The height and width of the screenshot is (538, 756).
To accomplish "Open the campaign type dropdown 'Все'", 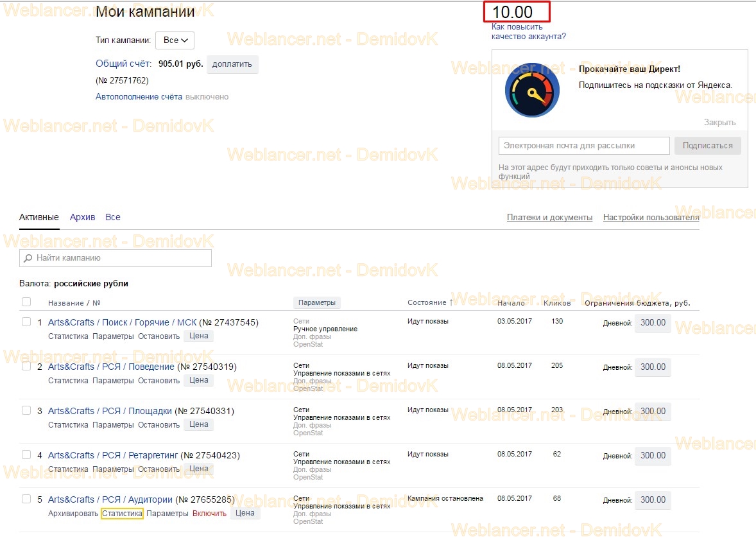I will (x=175, y=40).
